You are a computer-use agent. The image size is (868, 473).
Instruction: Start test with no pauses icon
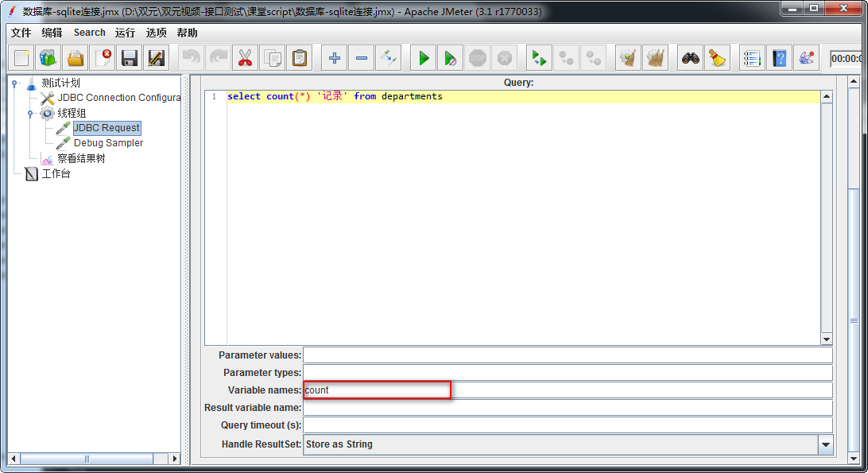pyautogui.click(x=451, y=58)
